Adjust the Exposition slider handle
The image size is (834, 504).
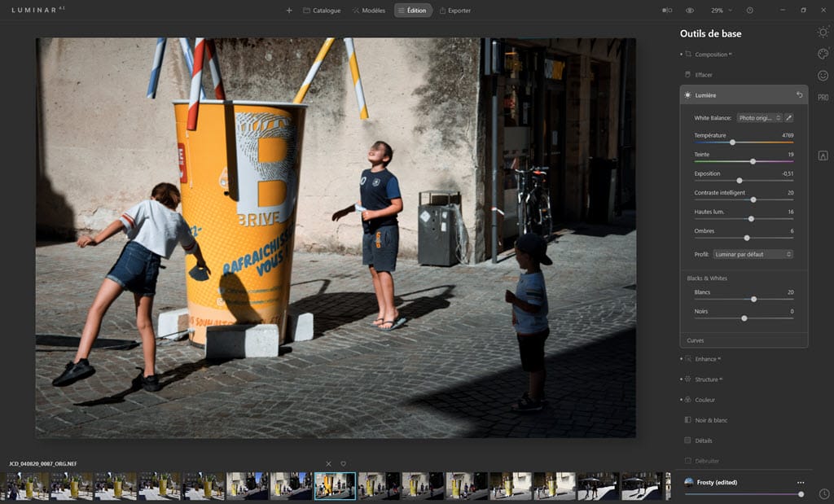(x=740, y=181)
